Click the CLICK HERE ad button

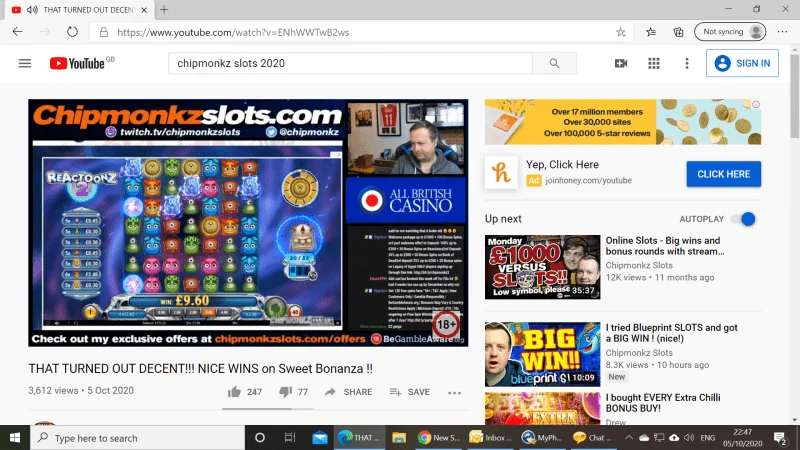(x=723, y=174)
